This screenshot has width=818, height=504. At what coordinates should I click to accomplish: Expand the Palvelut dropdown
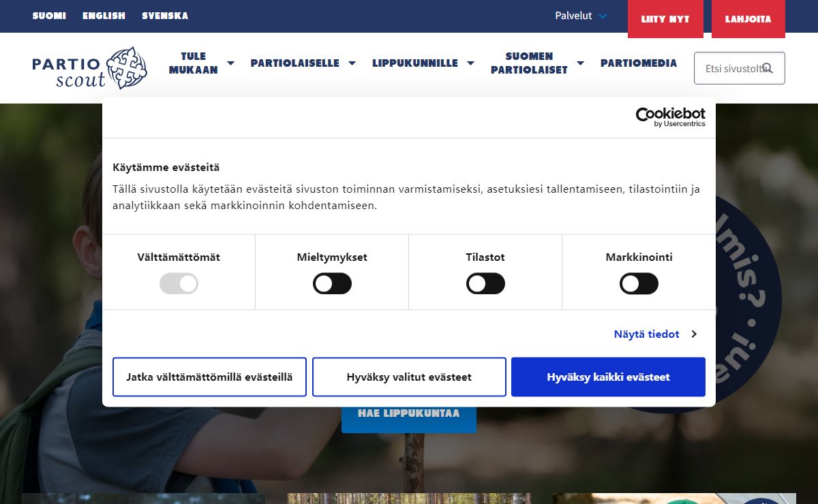[581, 16]
